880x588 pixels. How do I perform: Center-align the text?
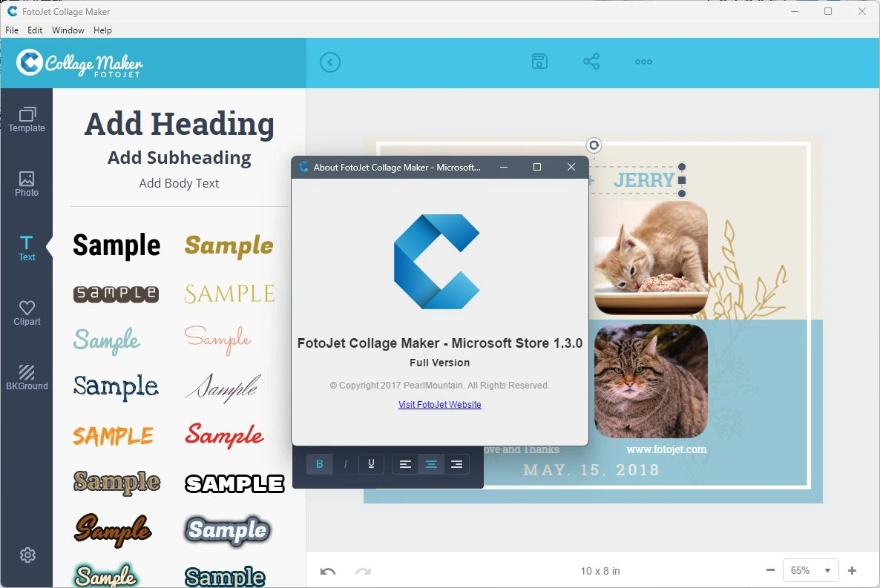click(x=431, y=464)
